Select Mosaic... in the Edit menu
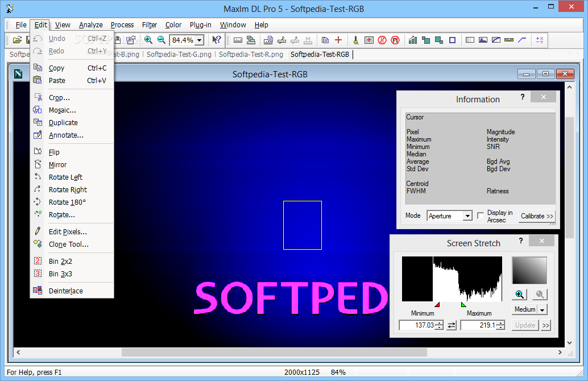The width and height of the screenshot is (588, 381). tap(72, 110)
